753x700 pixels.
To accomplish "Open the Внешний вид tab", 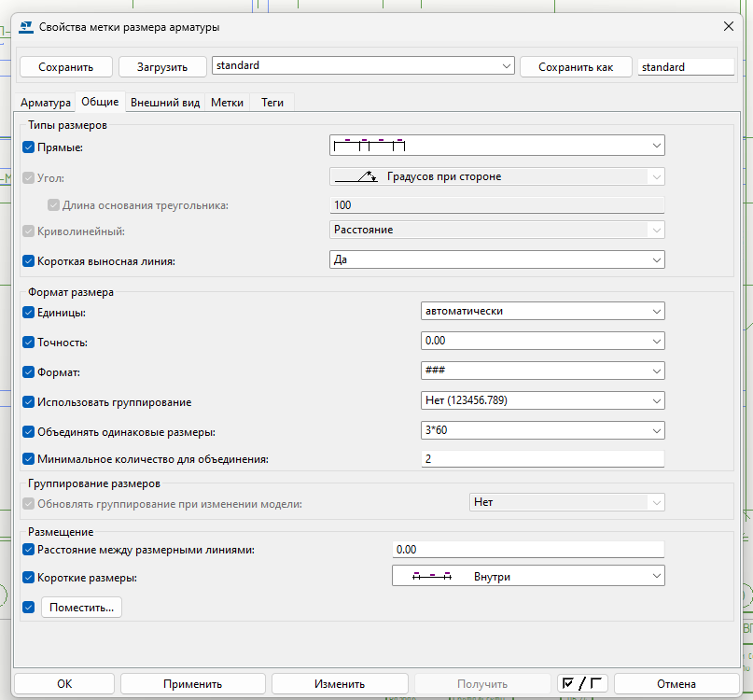I will 164,103.
